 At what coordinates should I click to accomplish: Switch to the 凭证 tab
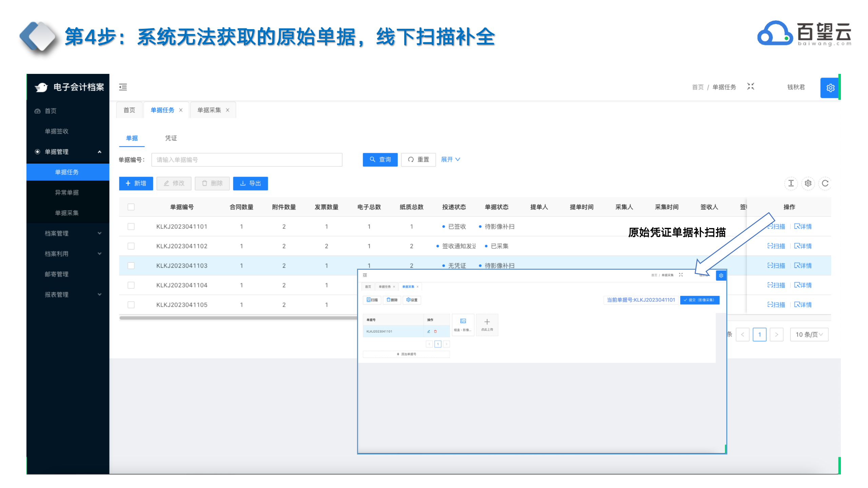click(x=171, y=138)
